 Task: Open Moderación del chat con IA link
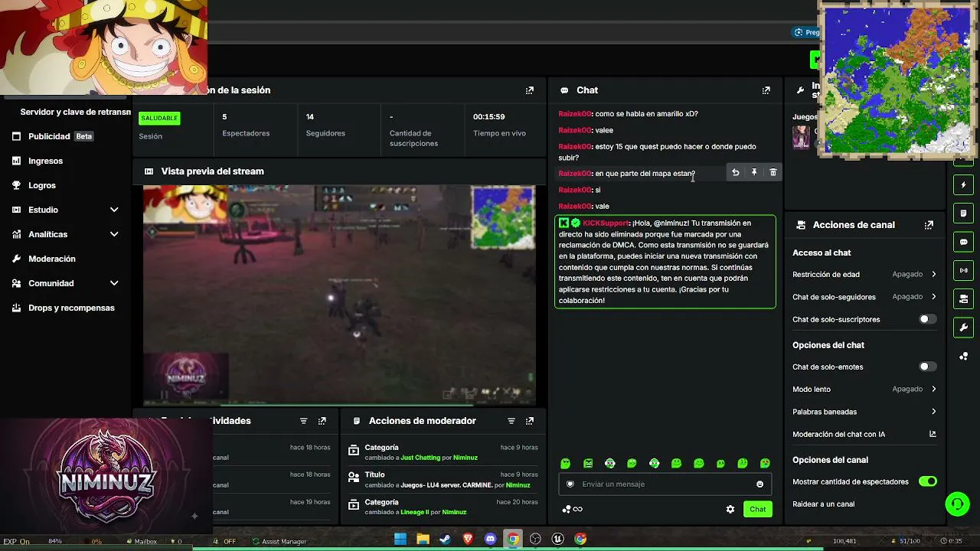coord(864,434)
